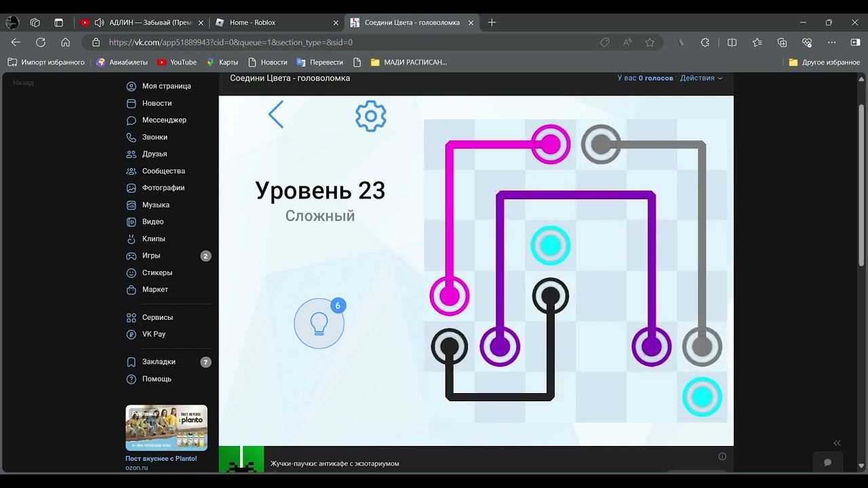Open browser essentials heart icon
This screenshot has height=488, width=868.
point(807,42)
